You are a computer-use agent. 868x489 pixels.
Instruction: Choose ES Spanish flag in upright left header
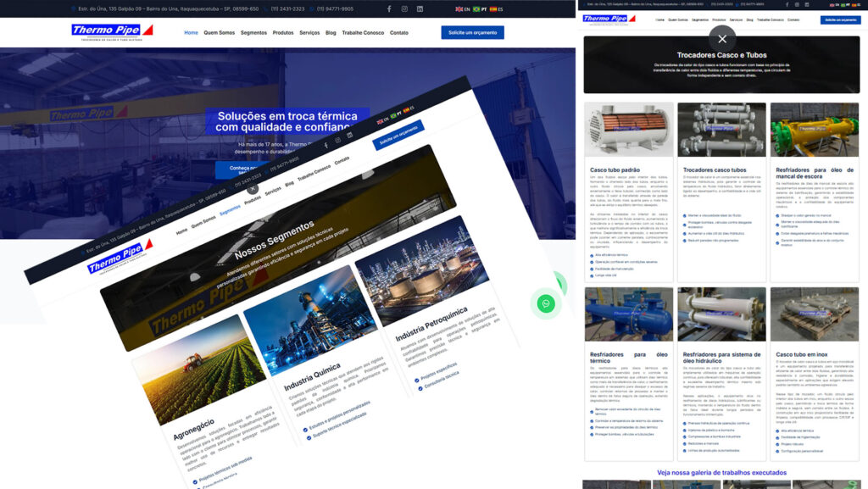point(496,8)
